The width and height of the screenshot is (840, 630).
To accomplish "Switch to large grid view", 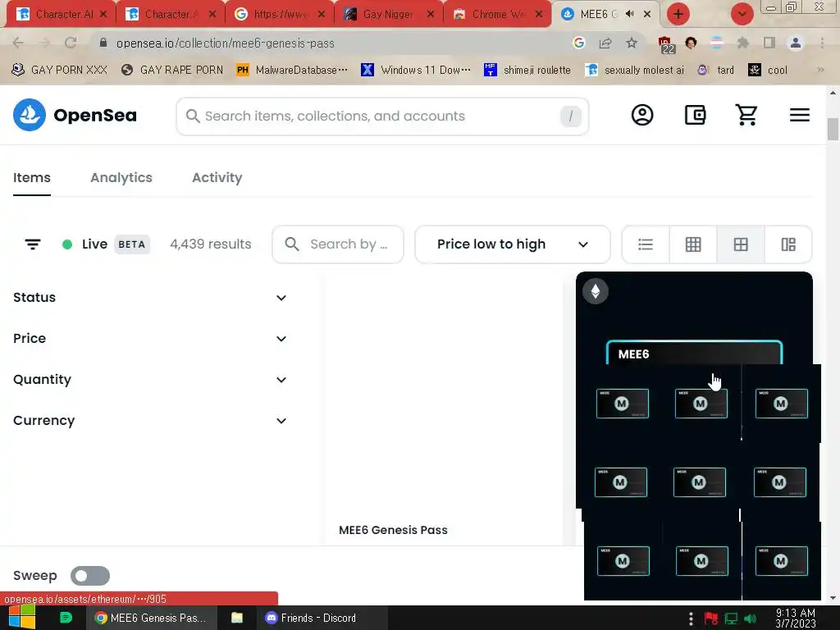I will coord(741,244).
